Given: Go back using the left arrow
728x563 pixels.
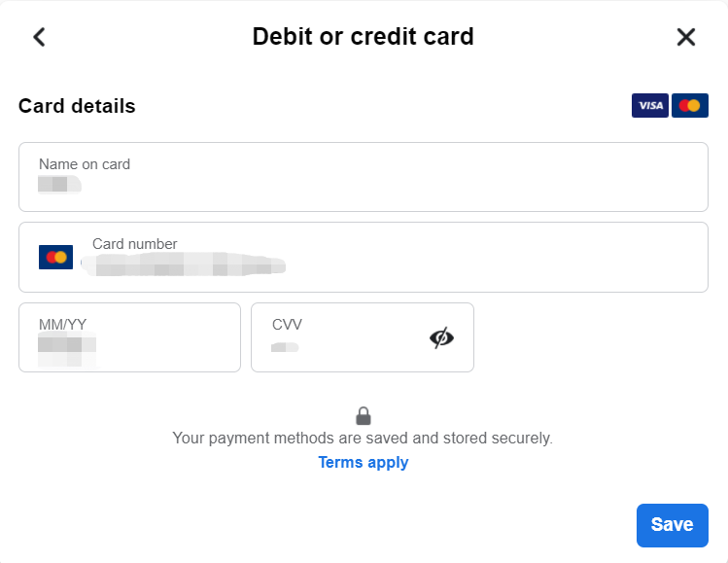Looking at the screenshot, I should [x=39, y=37].
